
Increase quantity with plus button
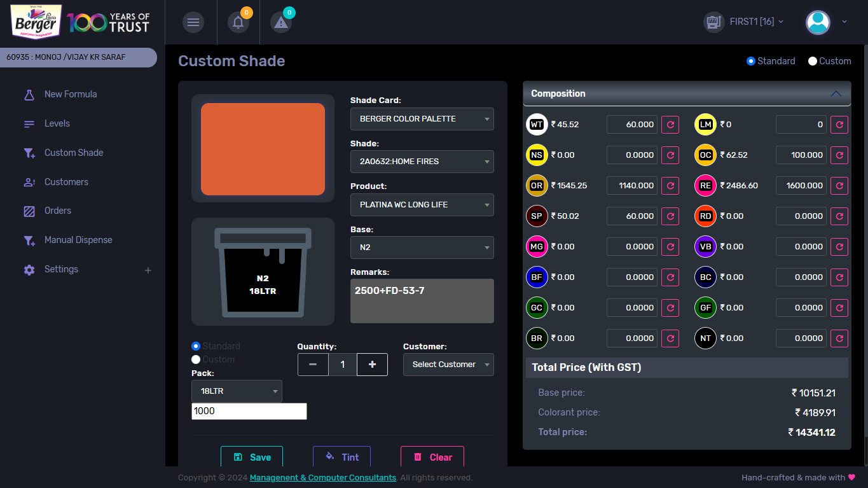372,365
